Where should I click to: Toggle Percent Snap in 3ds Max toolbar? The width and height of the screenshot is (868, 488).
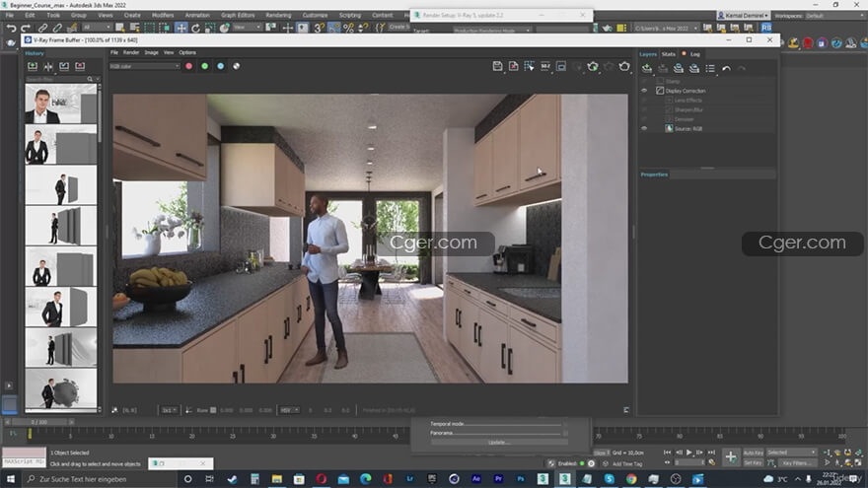point(348,28)
